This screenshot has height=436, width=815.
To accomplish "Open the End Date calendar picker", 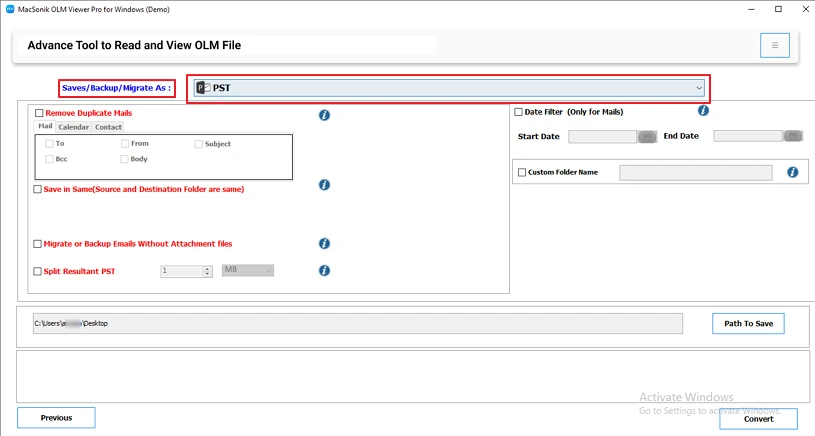I will click(793, 136).
